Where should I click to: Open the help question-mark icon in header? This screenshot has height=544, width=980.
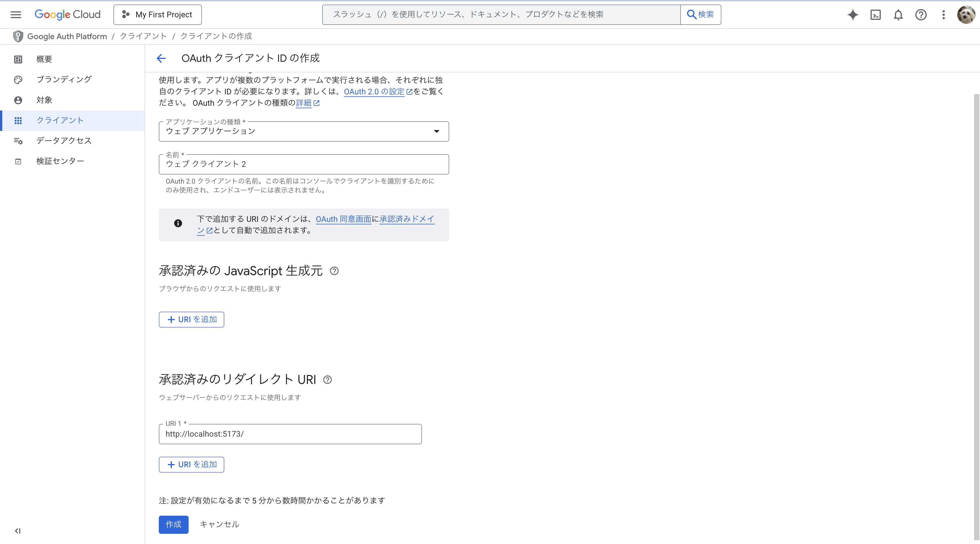921,14
